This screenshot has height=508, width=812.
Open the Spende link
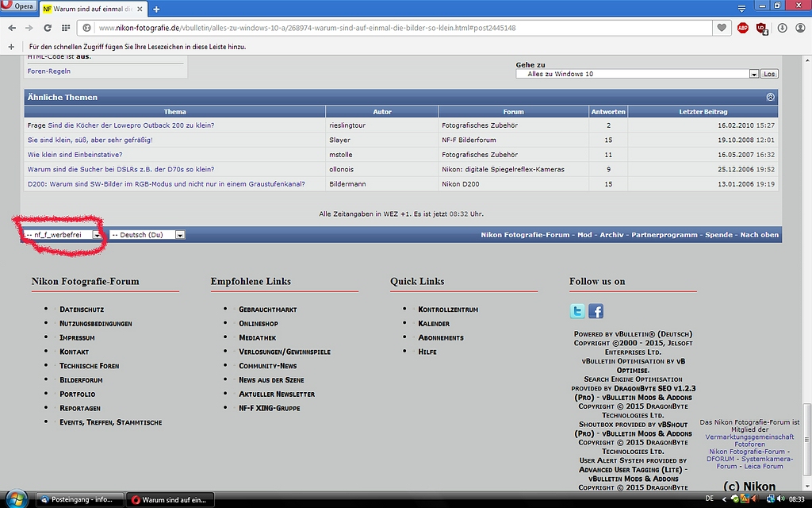click(x=718, y=235)
